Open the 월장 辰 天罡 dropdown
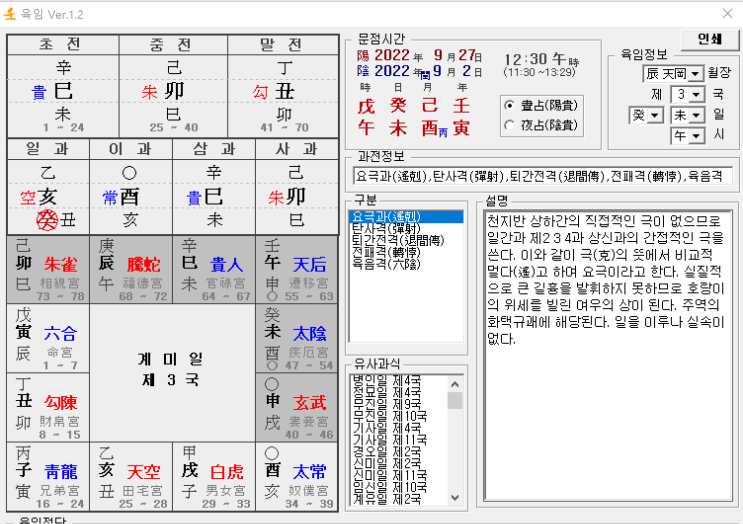743x524 pixels. [x=695, y=74]
